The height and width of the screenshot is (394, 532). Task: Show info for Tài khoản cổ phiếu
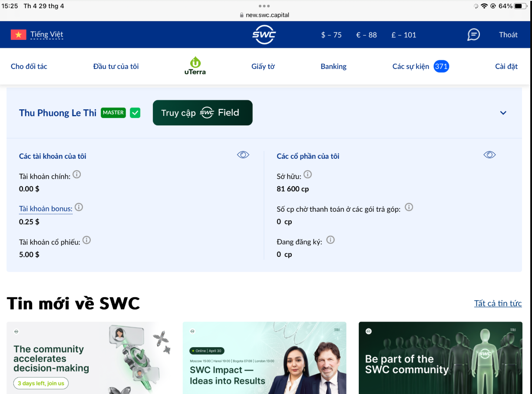[x=86, y=240]
